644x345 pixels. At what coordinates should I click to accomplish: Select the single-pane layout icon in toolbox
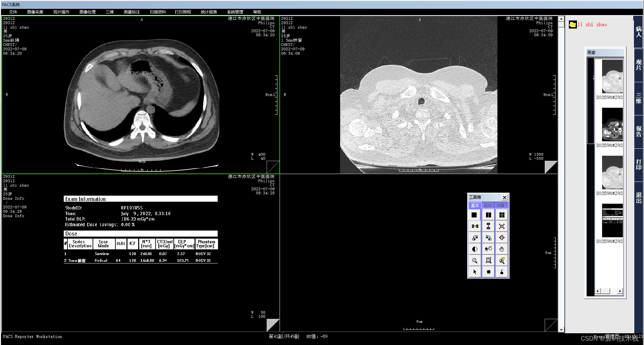(x=474, y=215)
